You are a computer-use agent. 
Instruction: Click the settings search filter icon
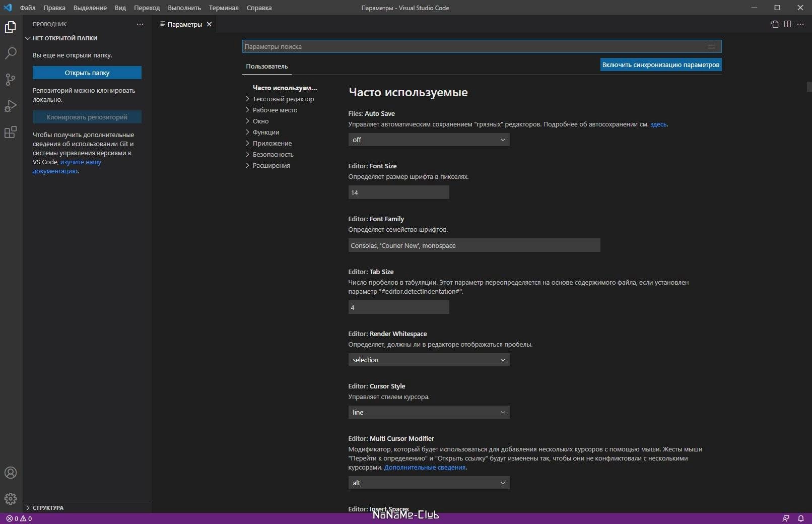click(711, 46)
